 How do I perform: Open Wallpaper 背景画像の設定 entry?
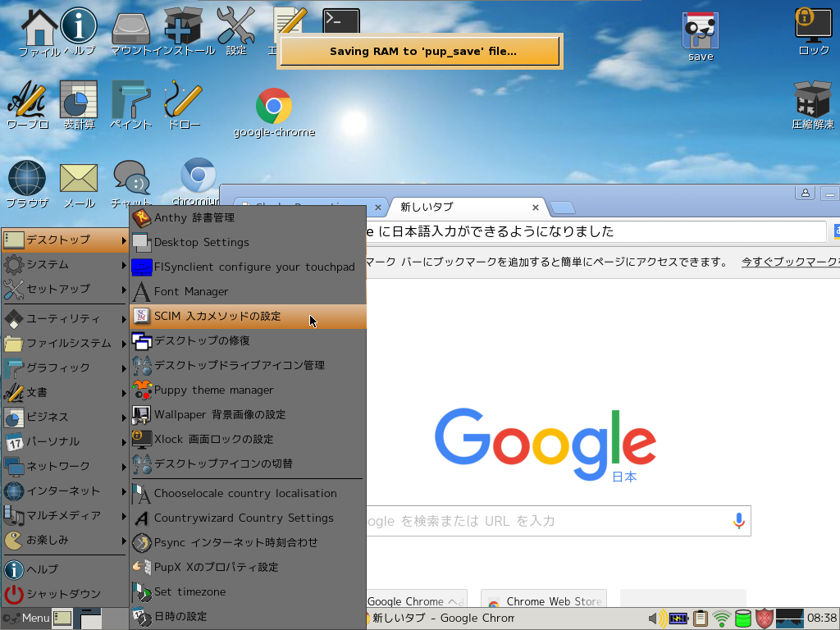[x=248, y=414]
